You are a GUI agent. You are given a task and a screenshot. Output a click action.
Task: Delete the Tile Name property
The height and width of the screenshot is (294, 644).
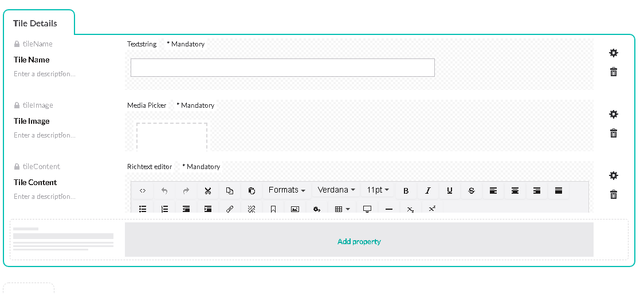614,72
